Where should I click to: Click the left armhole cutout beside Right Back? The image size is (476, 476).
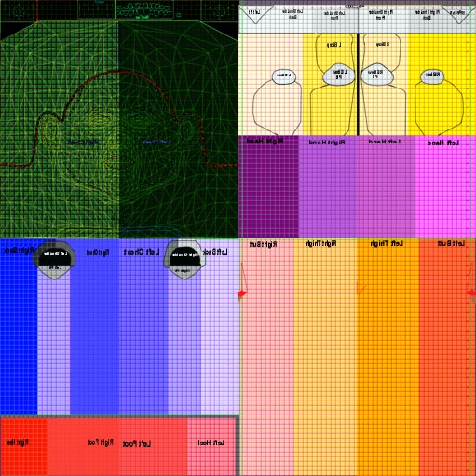[x=54, y=260]
